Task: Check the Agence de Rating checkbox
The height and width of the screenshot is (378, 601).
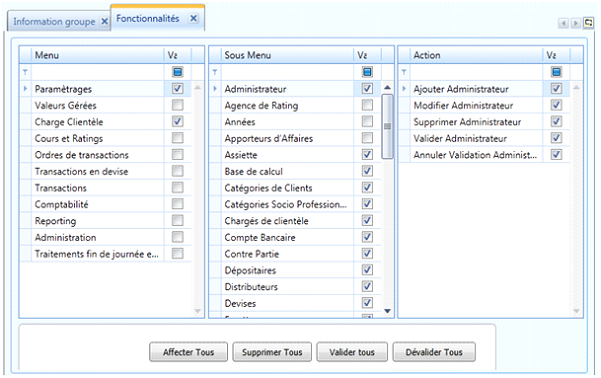Action: [367, 105]
